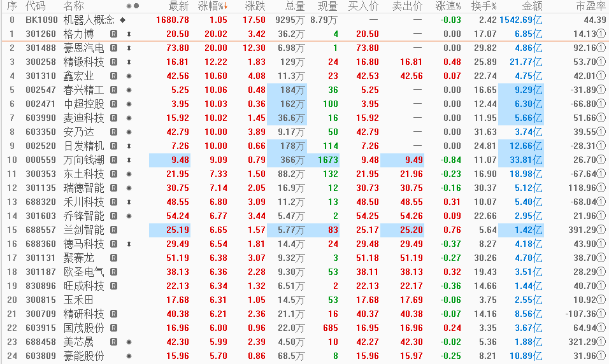Viewport: 609px width, 364px height.
Task: Click the star marker icon on 安乃达 row
Action: click(129, 132)
